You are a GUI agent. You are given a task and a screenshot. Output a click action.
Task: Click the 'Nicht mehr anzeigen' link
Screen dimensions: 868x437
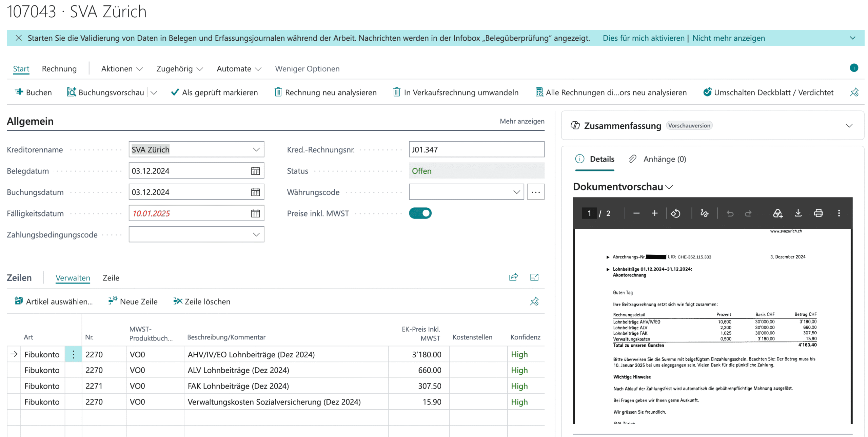coord(728,38)
